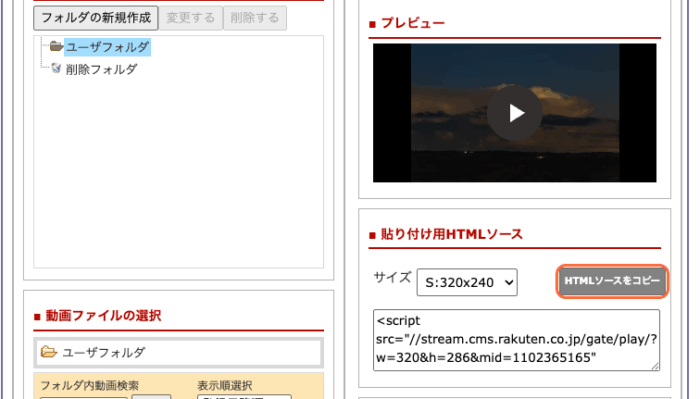Image resolution: width=700 pixels, height=399 pixels.
Task: Click フォルダの新規作成 button
Action: (x=96, y=18)
